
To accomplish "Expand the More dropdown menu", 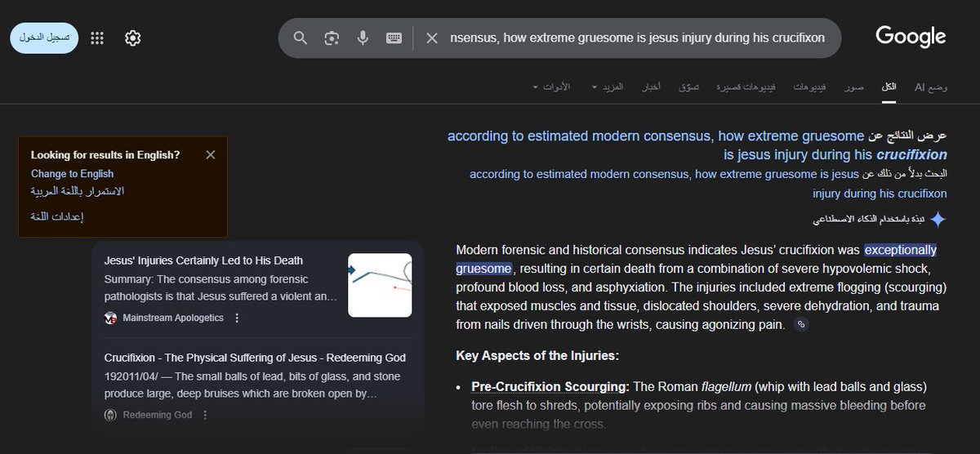I will tap(608, 87).
